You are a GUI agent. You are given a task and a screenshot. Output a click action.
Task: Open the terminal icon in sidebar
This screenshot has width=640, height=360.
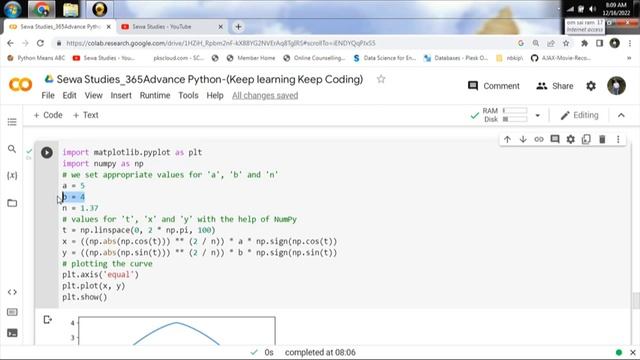click(x=12, y=333)
